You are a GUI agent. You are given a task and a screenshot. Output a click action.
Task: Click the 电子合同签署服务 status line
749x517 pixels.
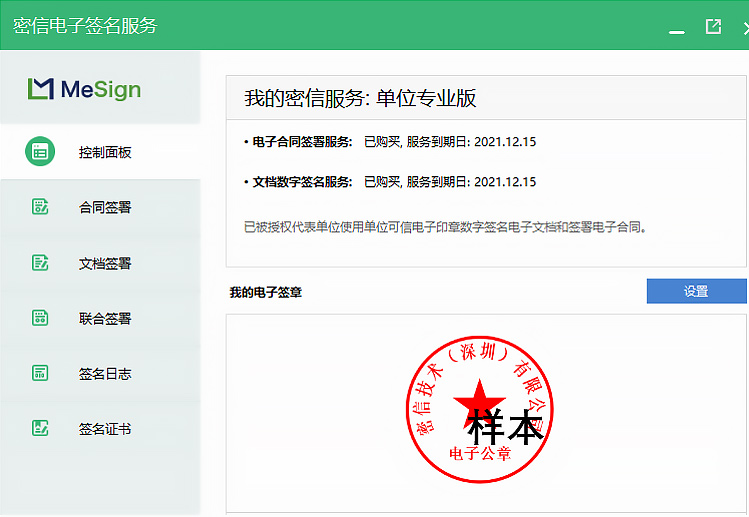390,142
